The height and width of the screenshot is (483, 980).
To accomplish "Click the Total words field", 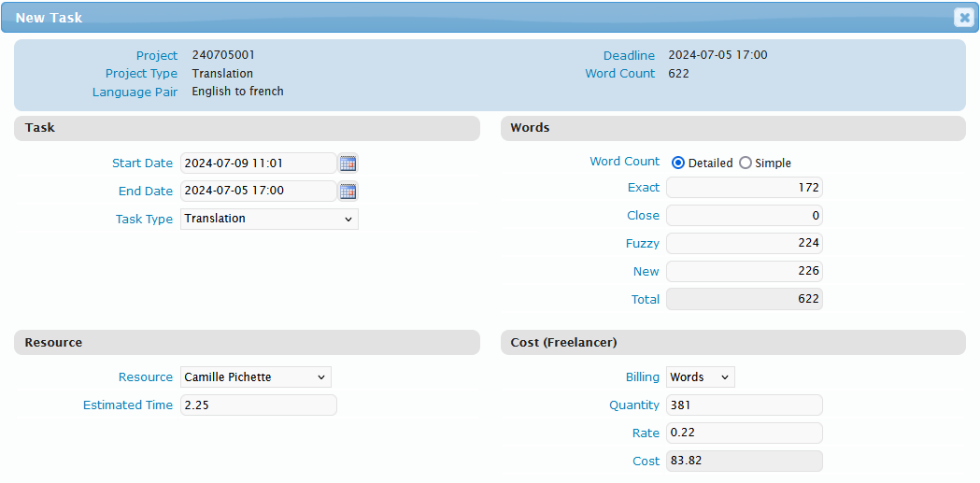I will click(x=744, y=300).
